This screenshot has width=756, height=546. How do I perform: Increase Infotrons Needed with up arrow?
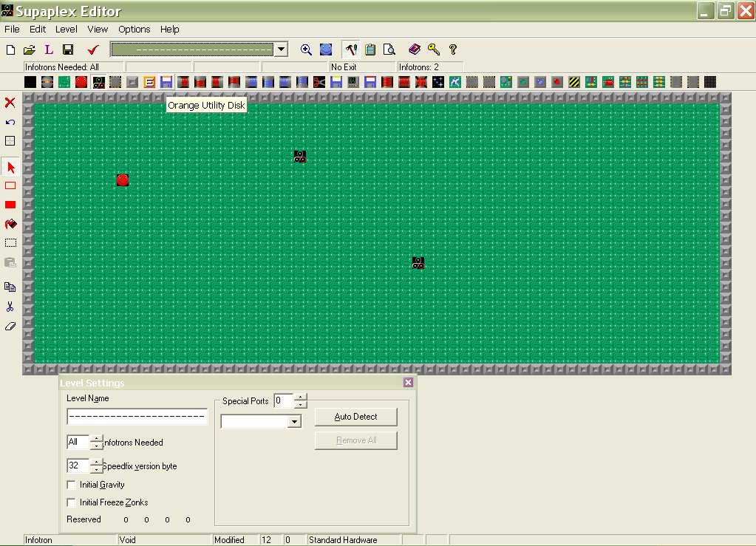96,439
